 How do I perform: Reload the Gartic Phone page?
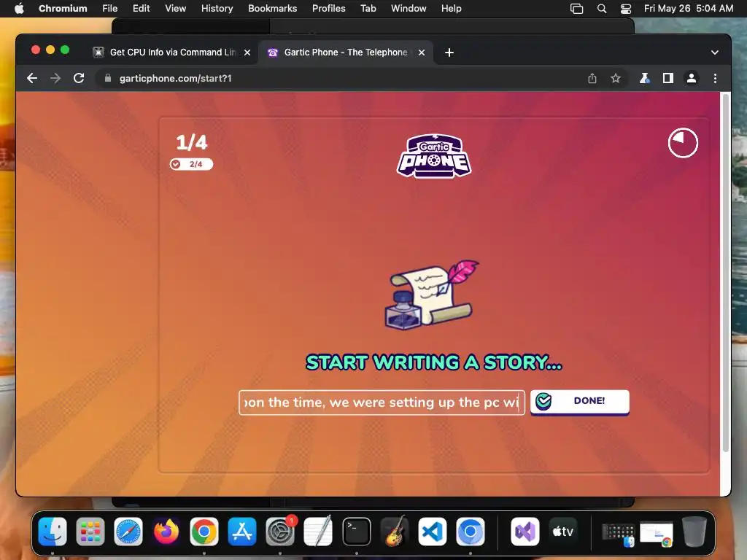tap(79, 78)
